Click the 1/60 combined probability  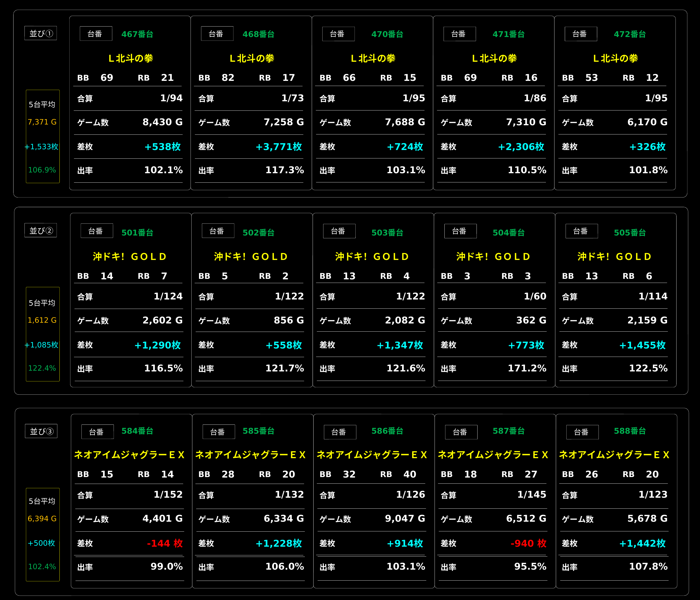(x=535, y=296)
